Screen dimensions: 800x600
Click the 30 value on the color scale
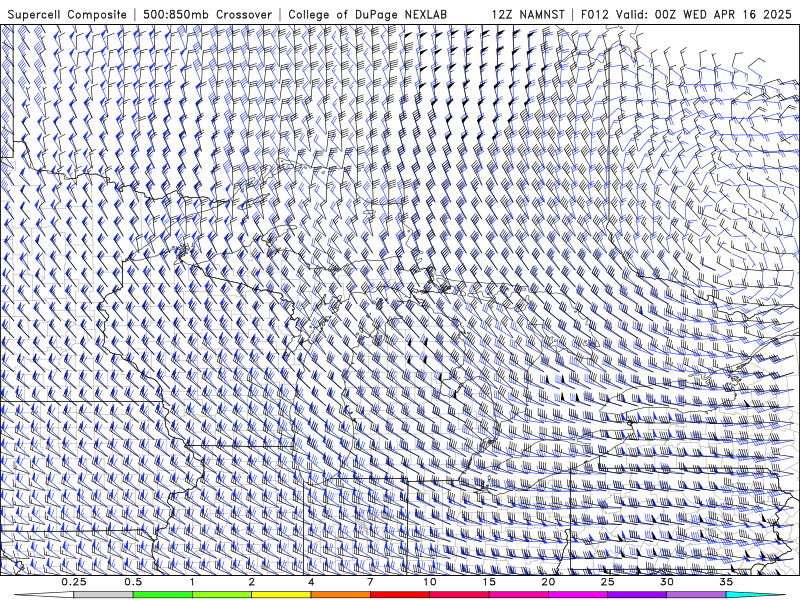pos(666,582)
